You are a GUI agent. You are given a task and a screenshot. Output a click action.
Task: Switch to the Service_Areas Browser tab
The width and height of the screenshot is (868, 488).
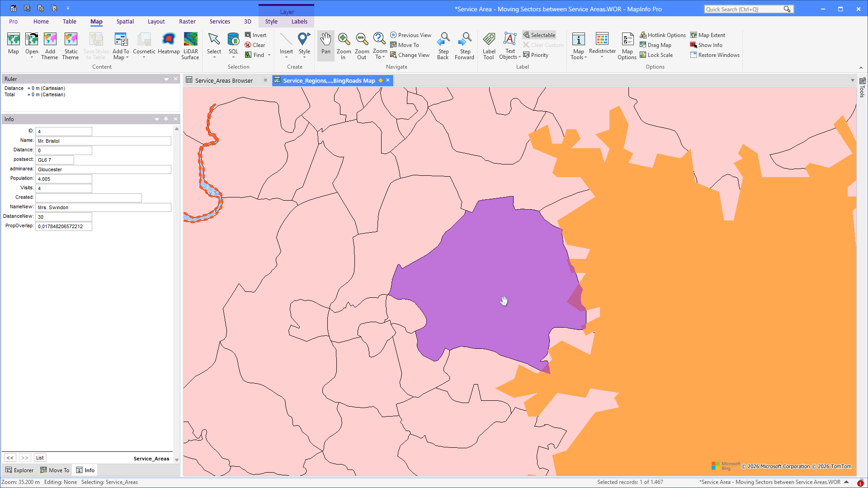point(224,80)
